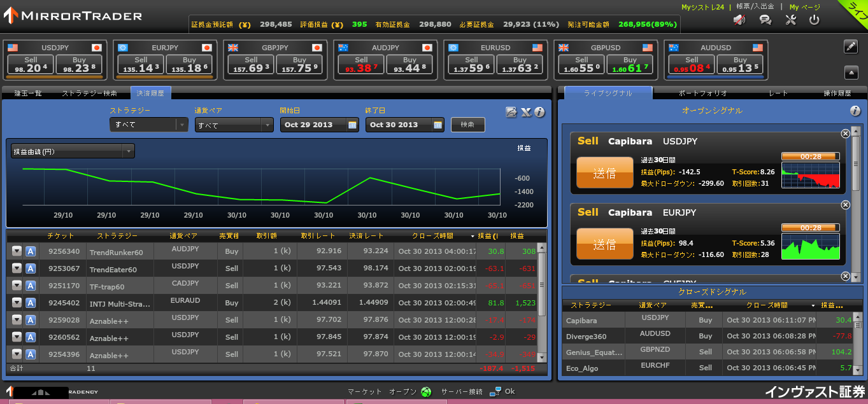This screenshot has width=868, height=404.
Task: Expand row menu for ticket 9253067
Action: [x=17, y=268]
